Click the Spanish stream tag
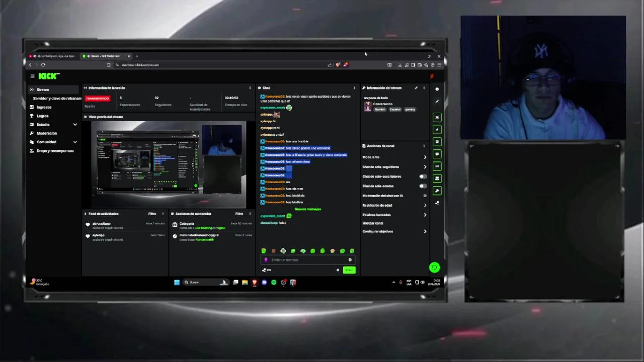This screenshot has height=362, width=644. [380, 109]
